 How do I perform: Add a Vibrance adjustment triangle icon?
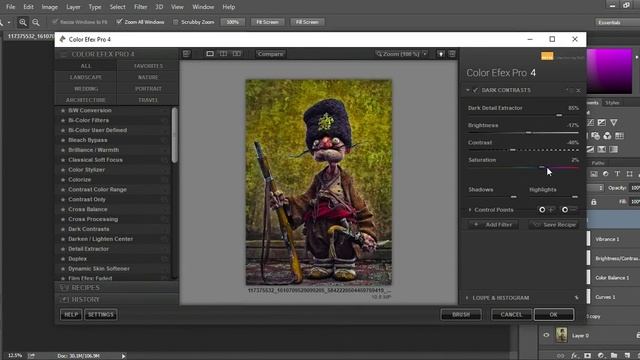(x=614, y=122)
